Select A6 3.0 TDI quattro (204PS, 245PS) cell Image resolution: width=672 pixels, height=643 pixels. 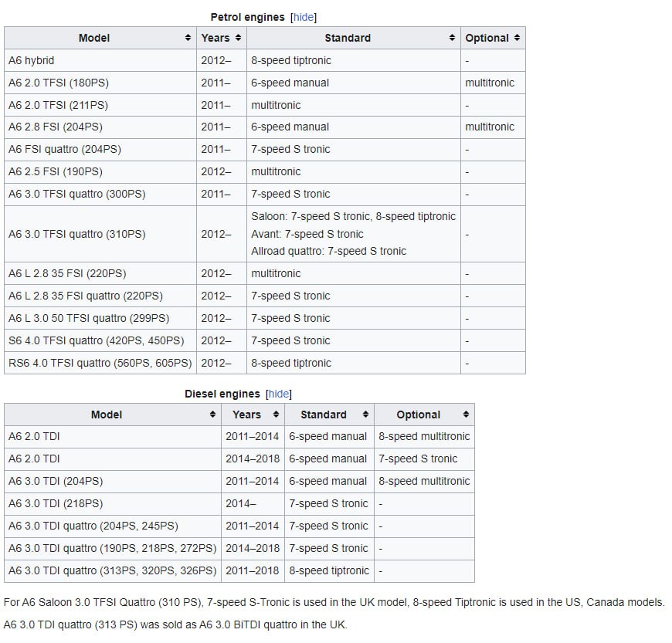pos(113,526)
